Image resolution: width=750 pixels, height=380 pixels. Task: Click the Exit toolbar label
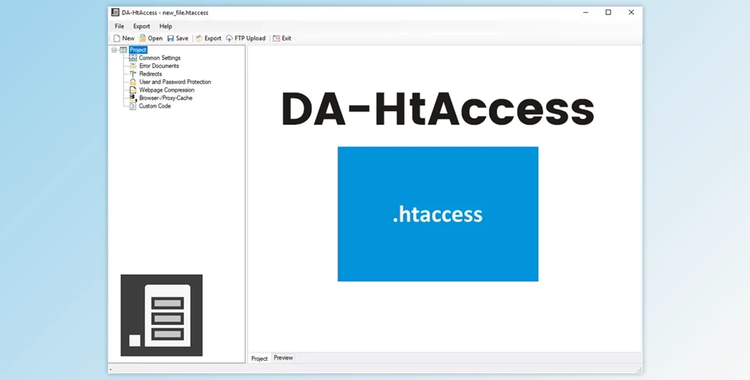[286, 38]
